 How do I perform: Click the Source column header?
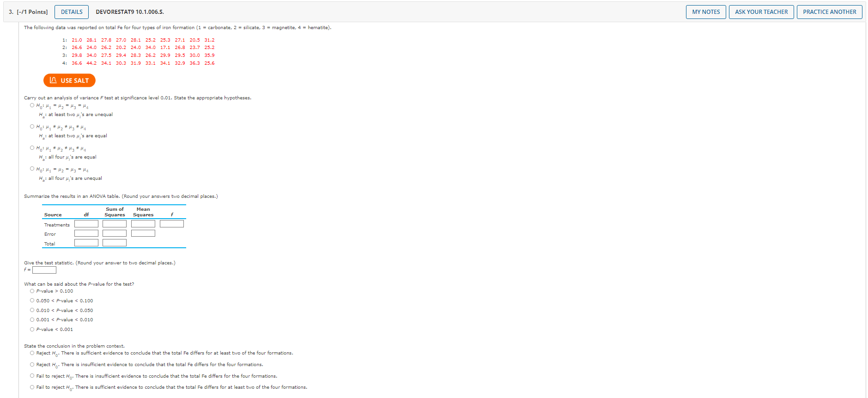[53, 215]
